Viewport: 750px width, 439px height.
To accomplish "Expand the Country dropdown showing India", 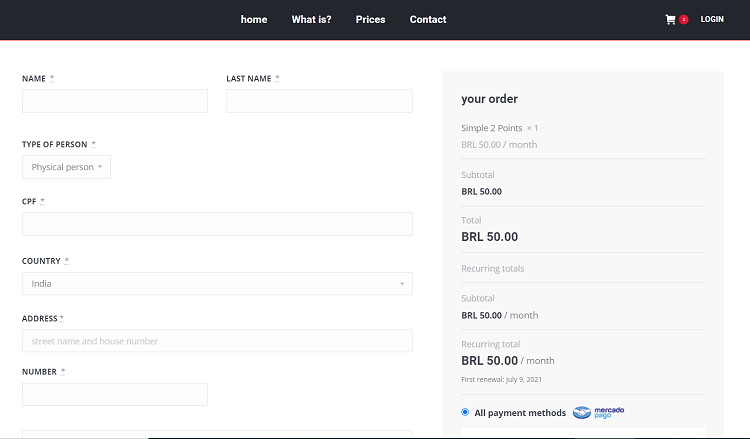I will (217, 284).
